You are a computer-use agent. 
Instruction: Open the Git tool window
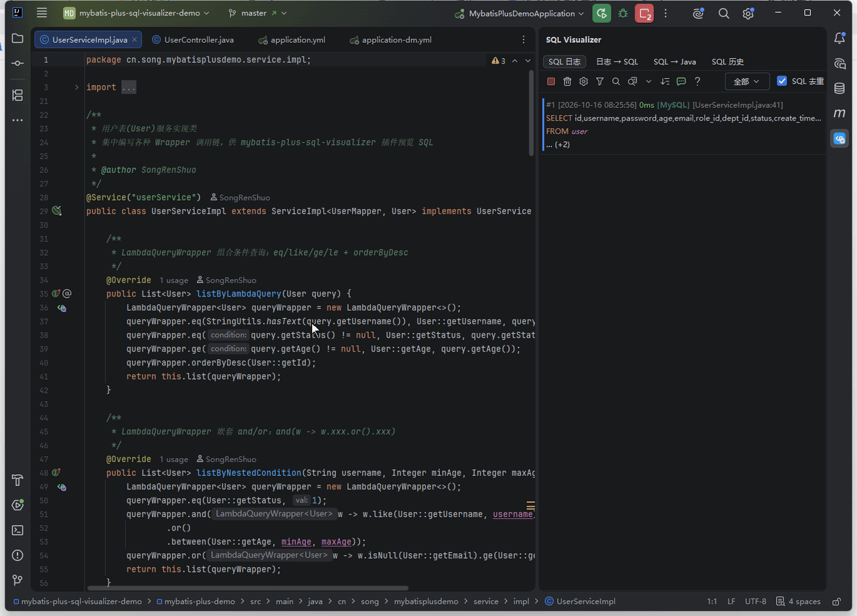17,580
